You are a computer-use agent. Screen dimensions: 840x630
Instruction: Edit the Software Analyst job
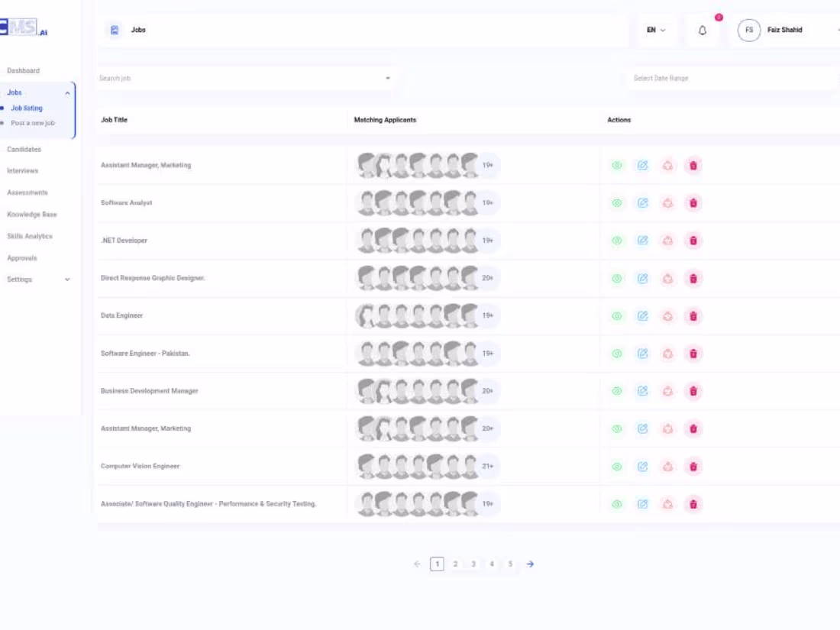pyautogui.click(x=642, y=203)
